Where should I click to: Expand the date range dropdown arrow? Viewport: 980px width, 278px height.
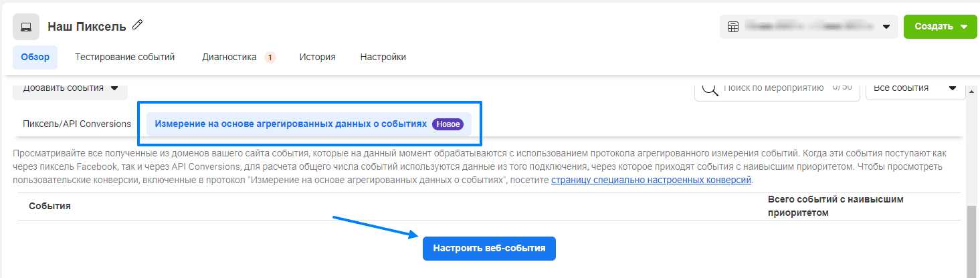click(x=886, y=27)
